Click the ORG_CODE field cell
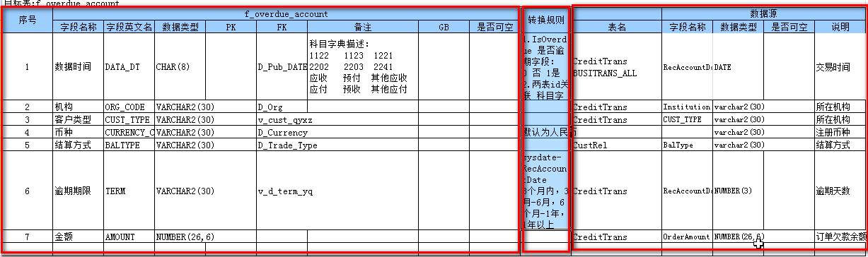This screenshot has height=257, width=868. (x=129, y=107)
